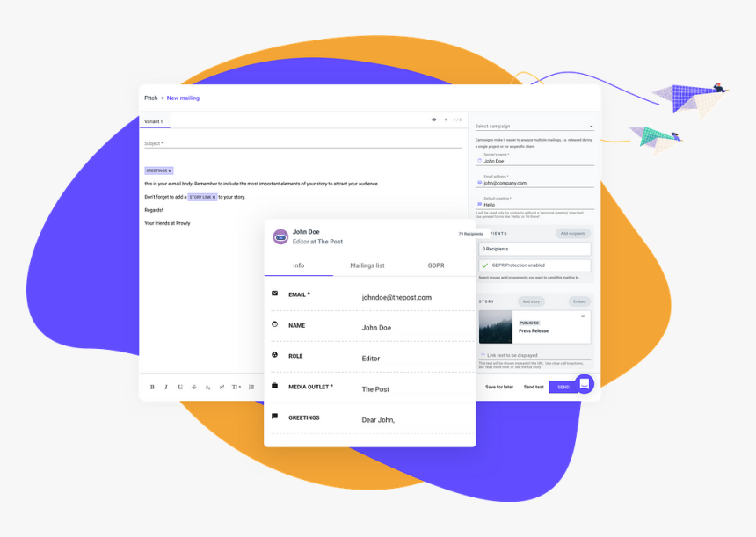The width and height of the screenshot is (756, 537).
Task: Add a new variant with plus icon
Action: tap(446, 120)
